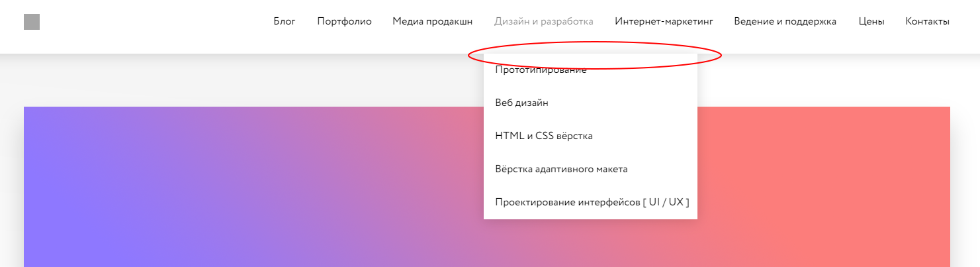Expand the Интернет-маркетинг menu
This screenshot has width=980, height=267.
click(x=664, y=21)
